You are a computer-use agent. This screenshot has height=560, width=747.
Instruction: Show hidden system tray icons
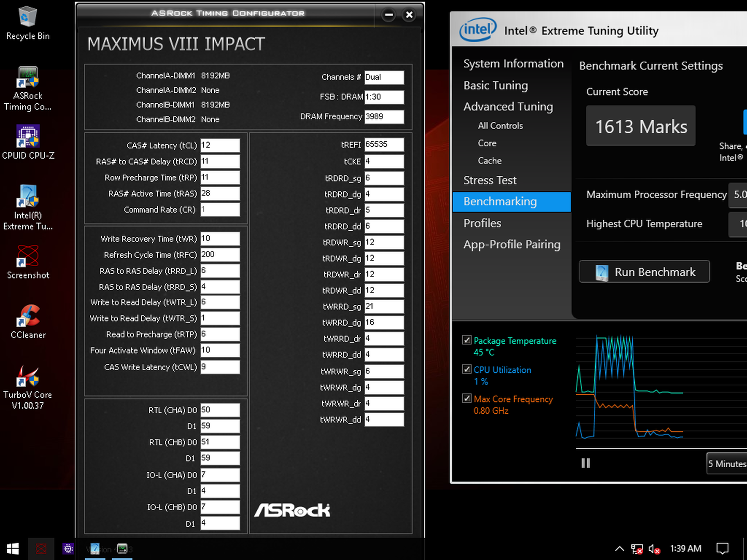click(619, 549)
